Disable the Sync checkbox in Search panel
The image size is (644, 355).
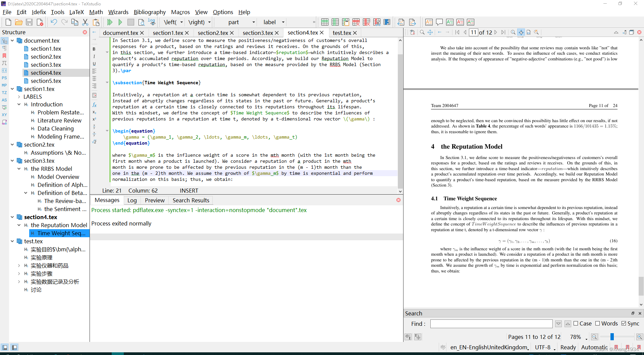(x=623, y=323)
